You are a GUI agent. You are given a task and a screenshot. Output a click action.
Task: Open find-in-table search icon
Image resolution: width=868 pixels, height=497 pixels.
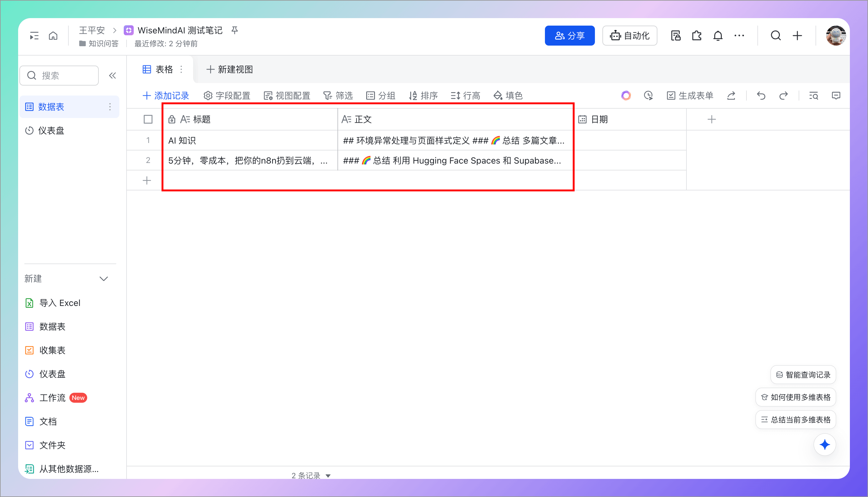813,96
